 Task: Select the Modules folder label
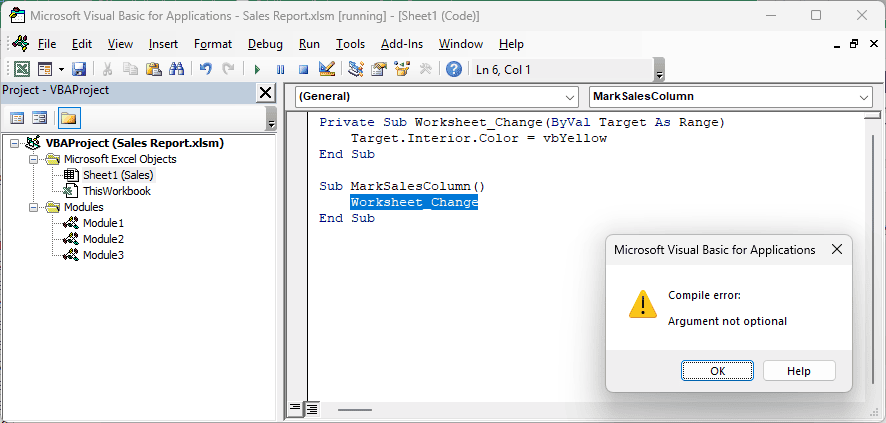(84, 207)
